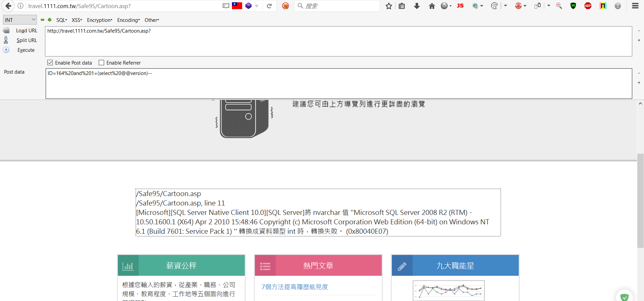
Task: Click Load URL button
Action: pyautogui.click(x=27, y=31)
